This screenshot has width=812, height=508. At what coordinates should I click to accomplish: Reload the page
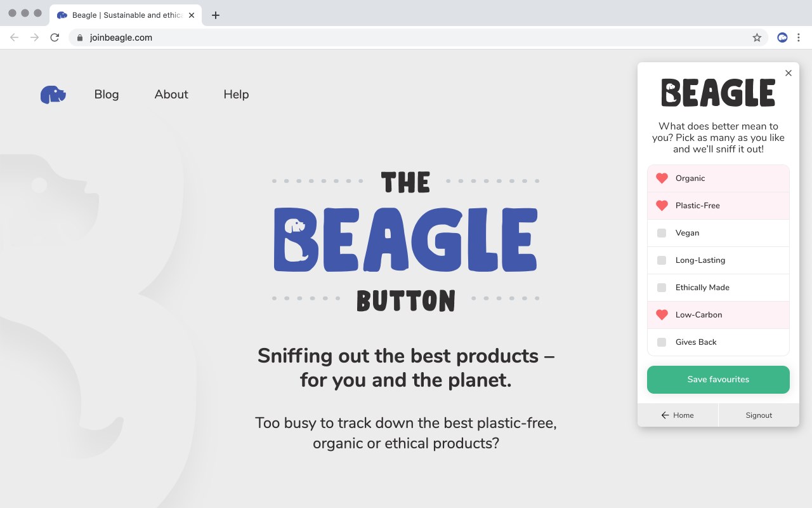(55, 37)
